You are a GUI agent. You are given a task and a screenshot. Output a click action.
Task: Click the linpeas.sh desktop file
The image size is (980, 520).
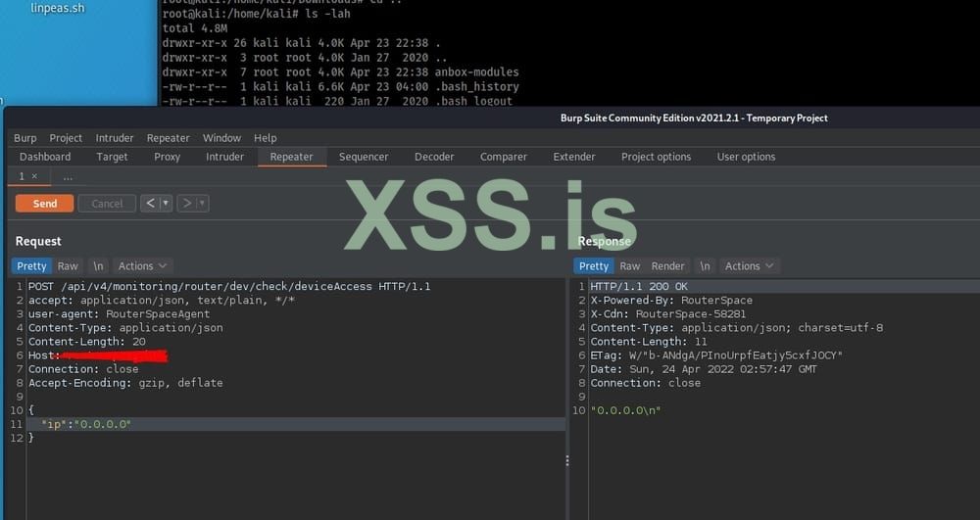(58, 9)
